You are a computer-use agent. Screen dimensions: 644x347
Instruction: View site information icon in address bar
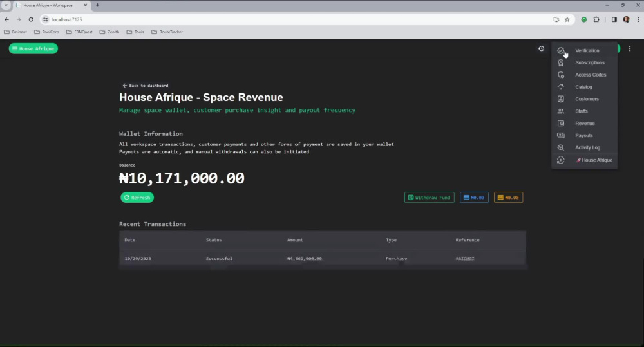click(x=45, y=19)
